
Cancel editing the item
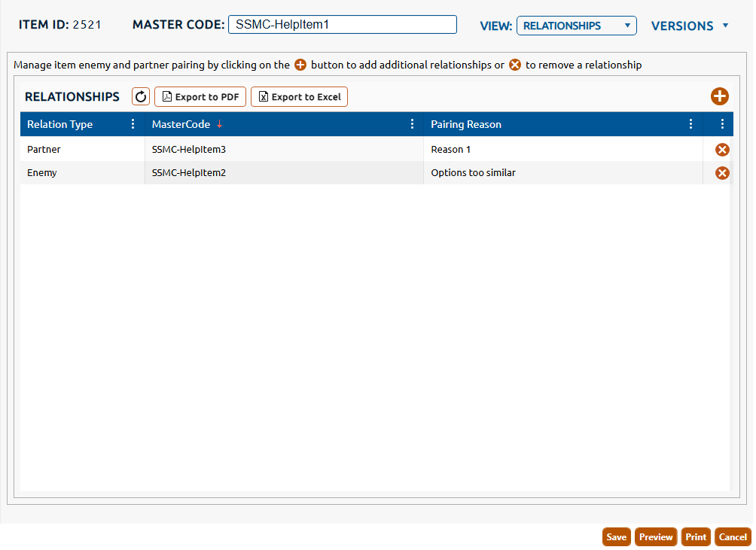point(733,536)
